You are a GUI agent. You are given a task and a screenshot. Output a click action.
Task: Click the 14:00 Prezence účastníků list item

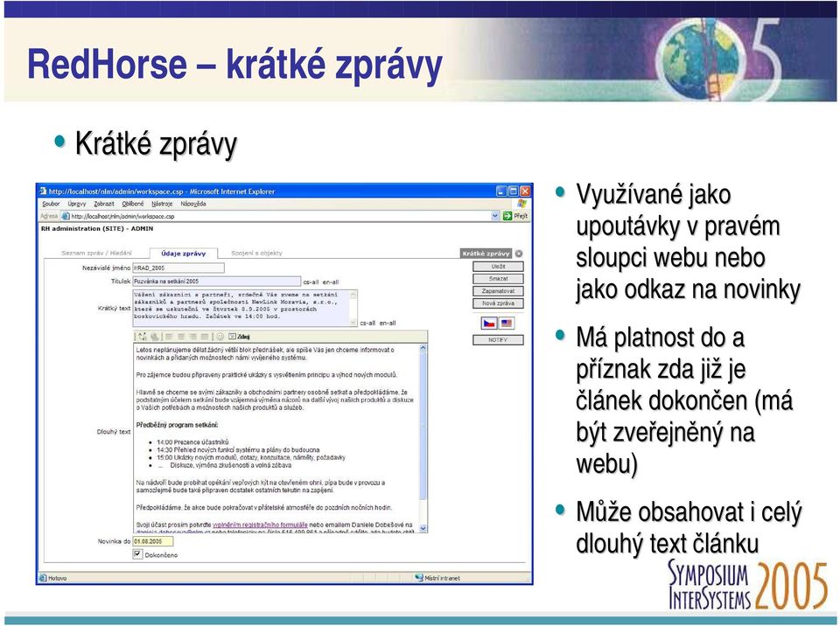click(x=192, y=442)
